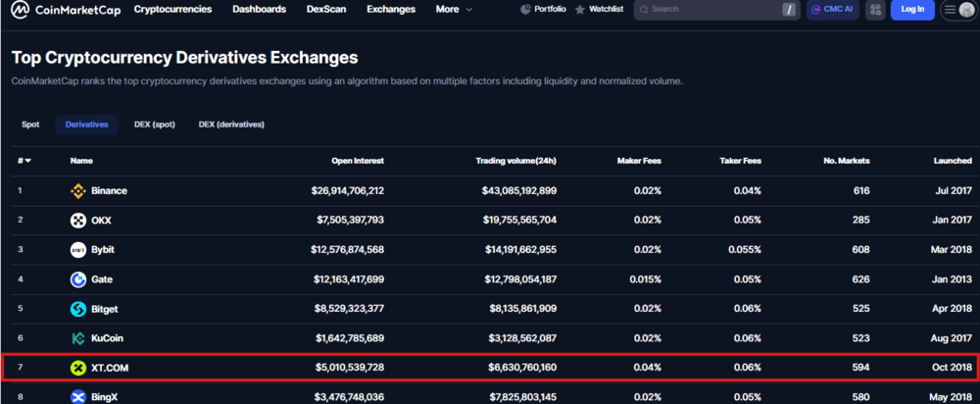This screenshot has height=404, width=980.
Task: Click Gate launch date Jan 2013
Action: (x=952, y=279)
